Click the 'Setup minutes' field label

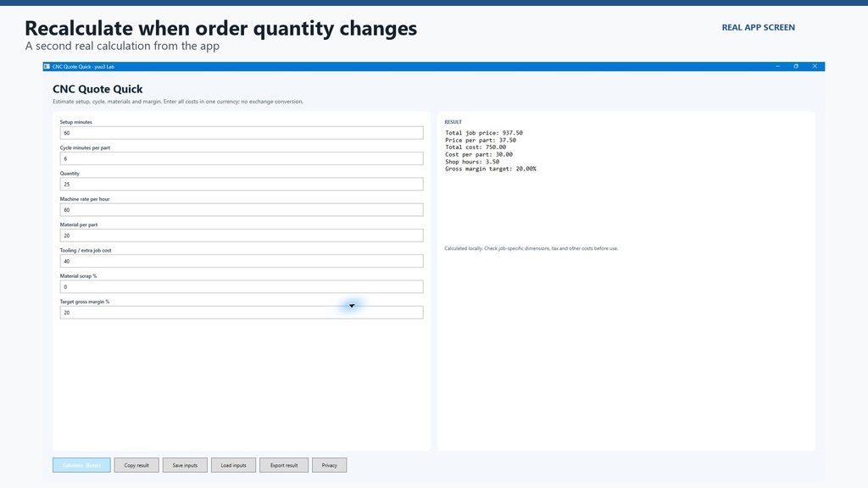tap(75, 122)
